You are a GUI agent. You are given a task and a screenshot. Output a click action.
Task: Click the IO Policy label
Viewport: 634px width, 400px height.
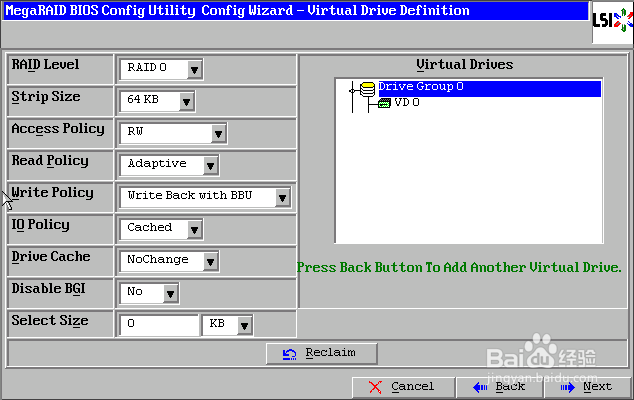(x=40, y=224)
